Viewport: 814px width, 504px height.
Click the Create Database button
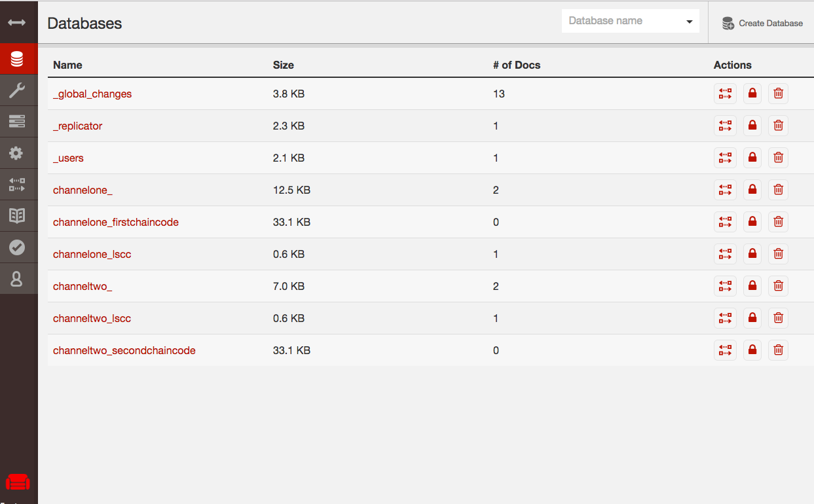point(762,23)
